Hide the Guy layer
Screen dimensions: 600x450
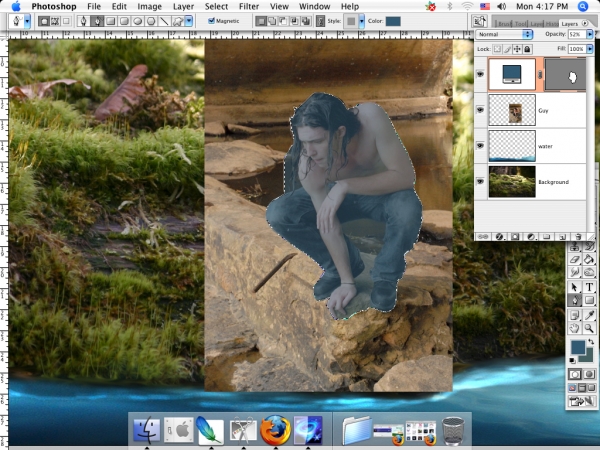click(480, 110)
